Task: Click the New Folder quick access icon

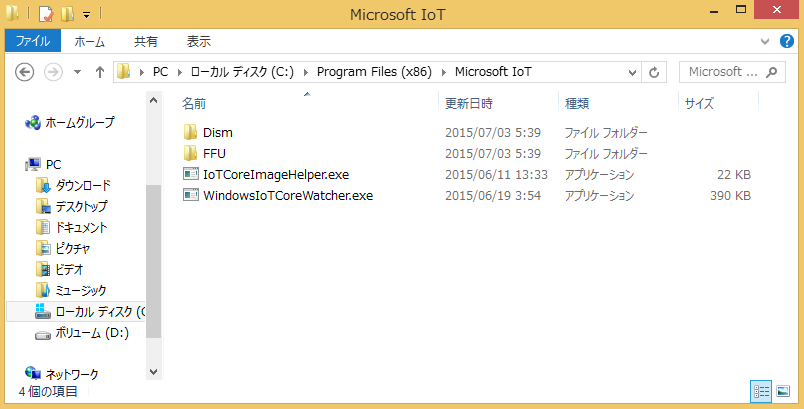Action: point(67,14)
